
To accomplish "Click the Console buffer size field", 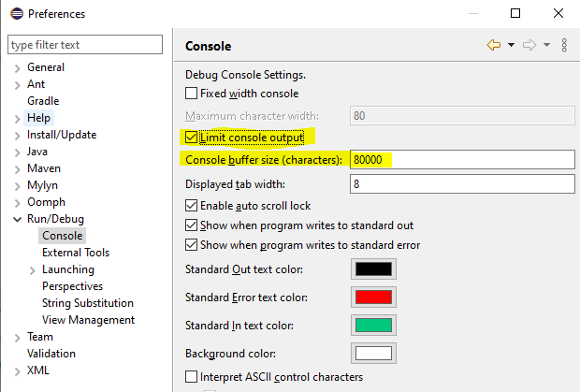I will tap(460, 160).
